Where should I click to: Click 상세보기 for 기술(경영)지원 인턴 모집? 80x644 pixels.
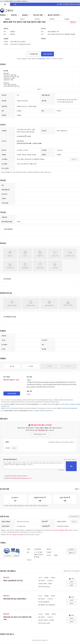click(72, 582)
